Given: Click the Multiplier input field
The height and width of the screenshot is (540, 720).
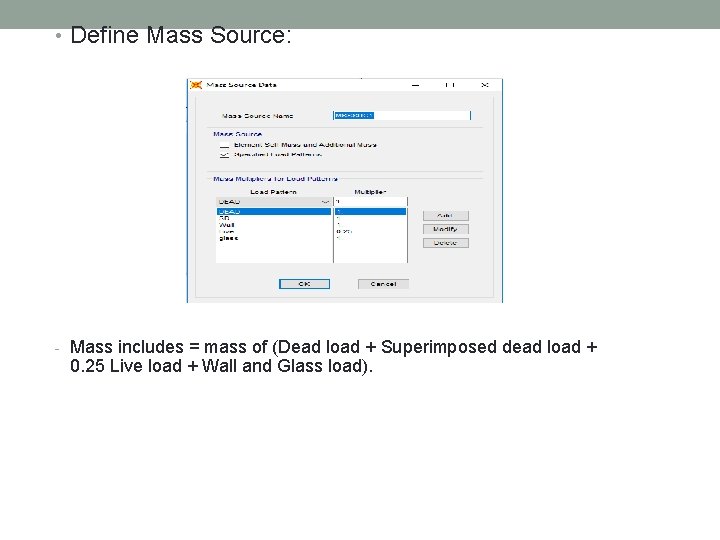Looking at the screenshot, I should [x=370, y=202].
